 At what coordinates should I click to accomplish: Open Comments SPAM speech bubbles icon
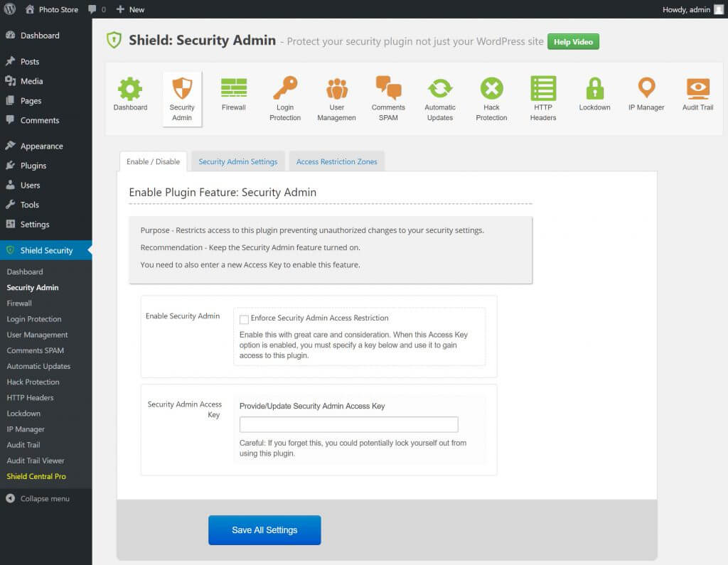(x=388, y=87)
